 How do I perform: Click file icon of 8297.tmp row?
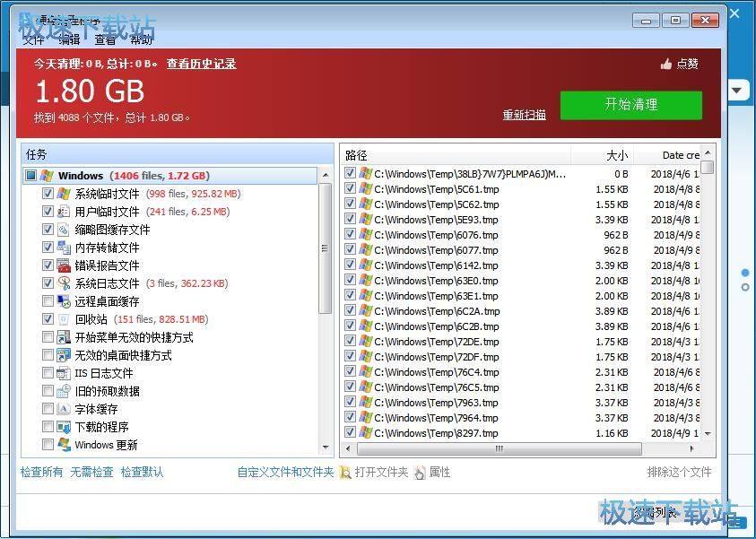[366, 433]
